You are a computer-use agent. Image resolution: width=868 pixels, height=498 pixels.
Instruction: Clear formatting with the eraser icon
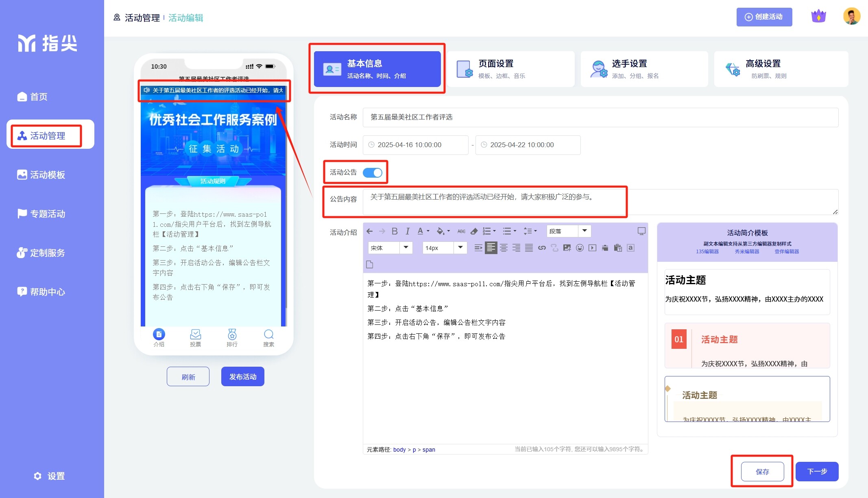(x=474, y=231)
